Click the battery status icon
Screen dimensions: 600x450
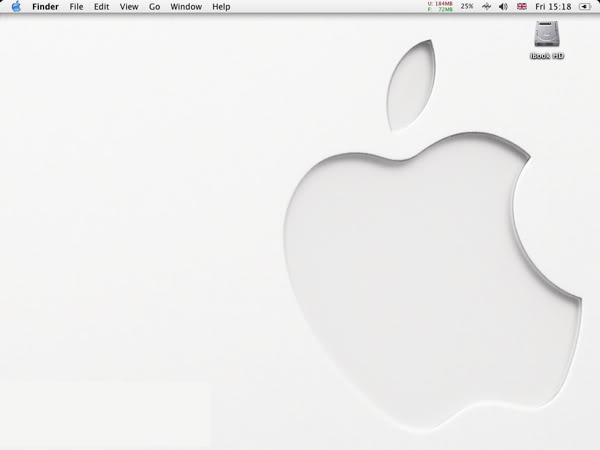pos(585,7)
